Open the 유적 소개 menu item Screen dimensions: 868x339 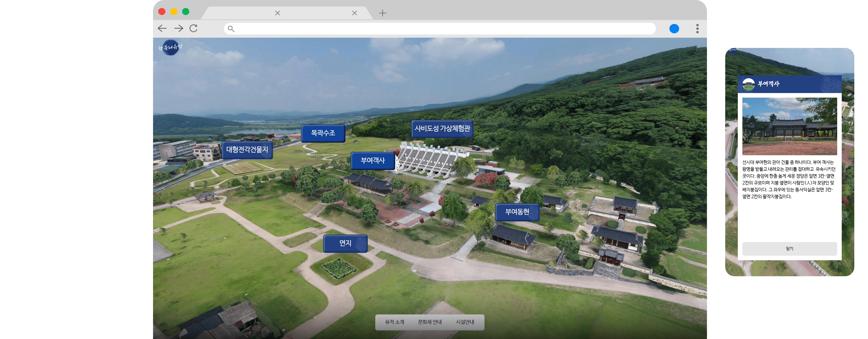[x=395, y=322]
